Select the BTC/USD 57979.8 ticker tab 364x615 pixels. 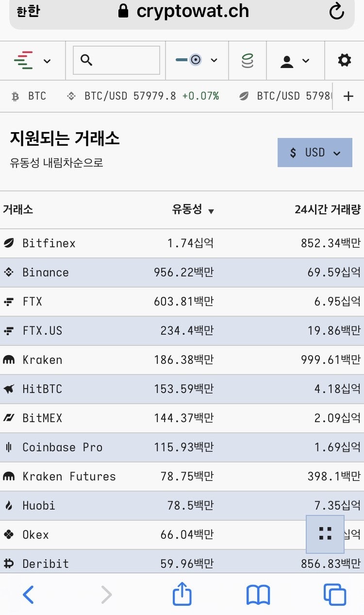(x=146, y=96)
